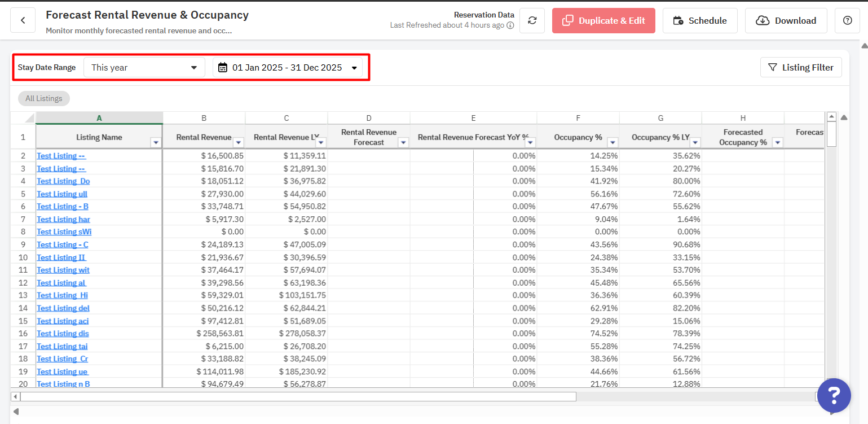Open the Listing Filter
This screenshot has width=868, height=424.
[801, 67]
